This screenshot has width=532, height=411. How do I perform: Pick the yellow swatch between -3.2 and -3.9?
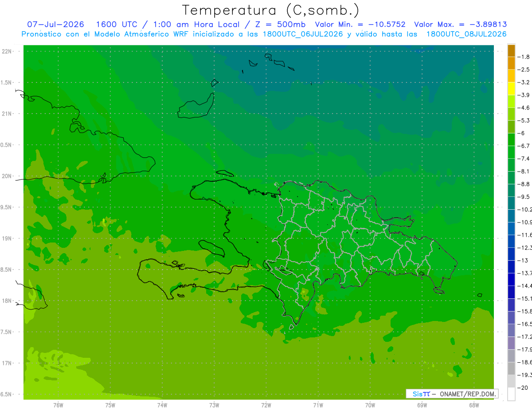point(511,89)
